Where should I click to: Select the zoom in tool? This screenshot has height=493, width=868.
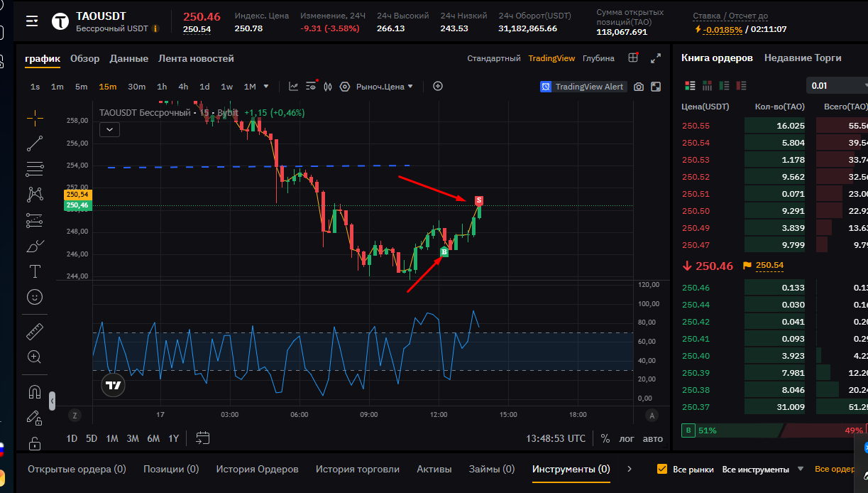[x=34, y=357]
